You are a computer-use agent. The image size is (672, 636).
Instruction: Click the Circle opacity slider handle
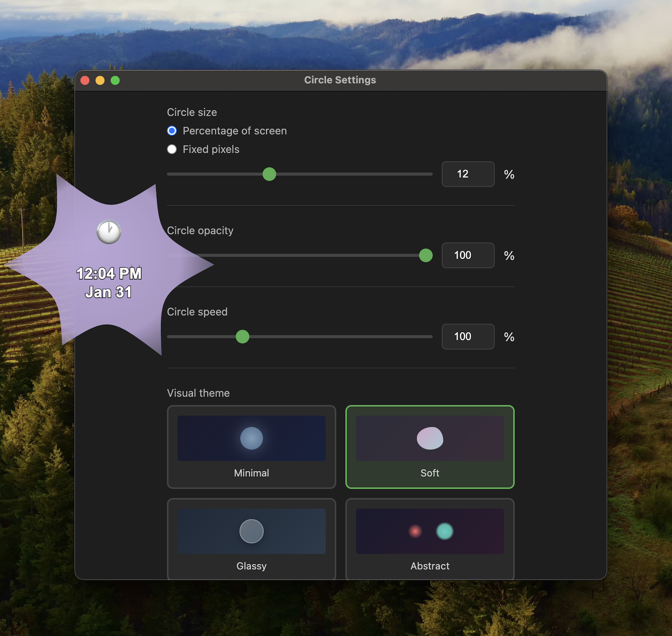(426, 255)
